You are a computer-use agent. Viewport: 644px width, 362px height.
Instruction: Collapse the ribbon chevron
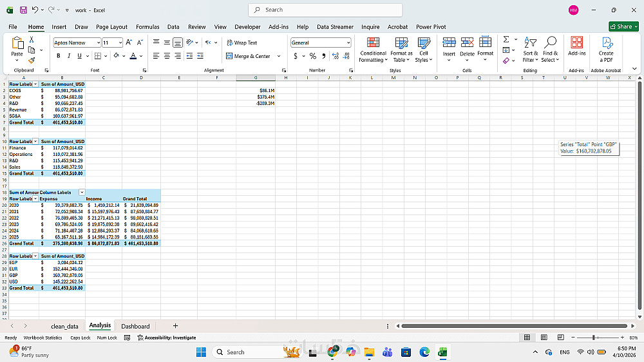(x=634, y=69)
